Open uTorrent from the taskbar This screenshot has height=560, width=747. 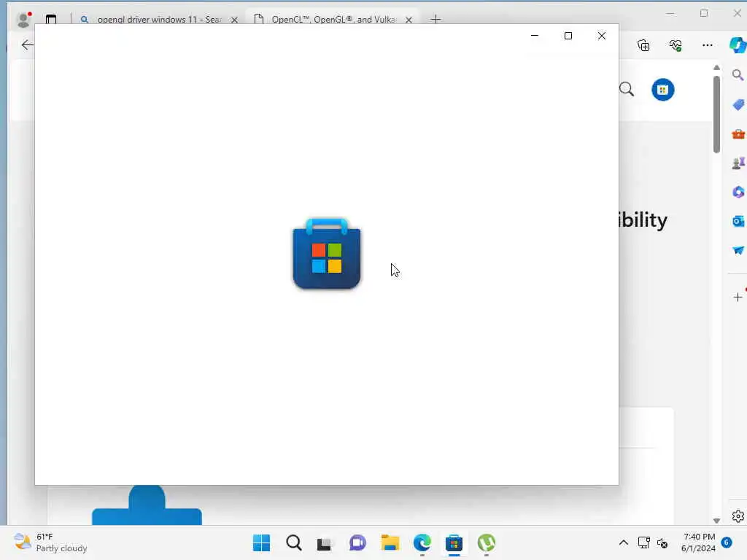487,542
